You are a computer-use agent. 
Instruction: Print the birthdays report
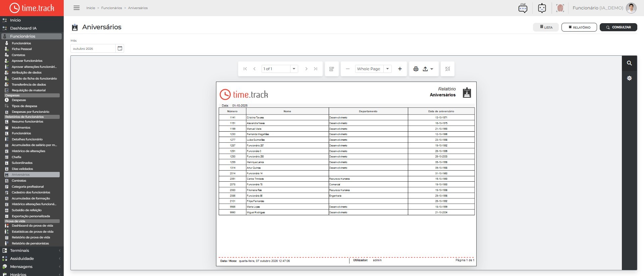416,69
